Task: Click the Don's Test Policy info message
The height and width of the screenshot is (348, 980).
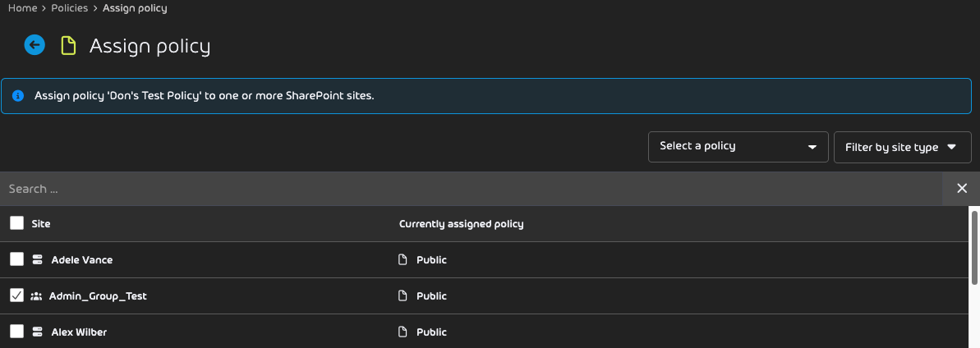Action: pyautogui.click(x=205, y=96)
